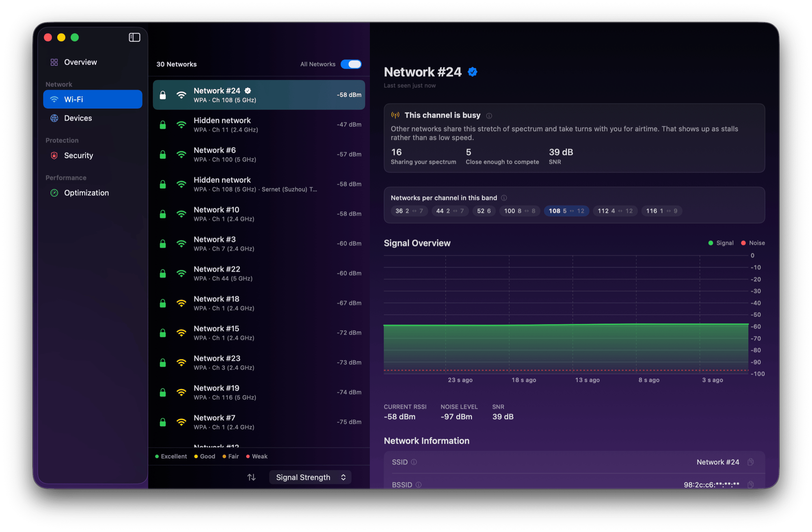Viewport: 812px width, 532px height.
Task: Click the Devices globe icon
Action: pyautogui.click(x=54, y=118)
